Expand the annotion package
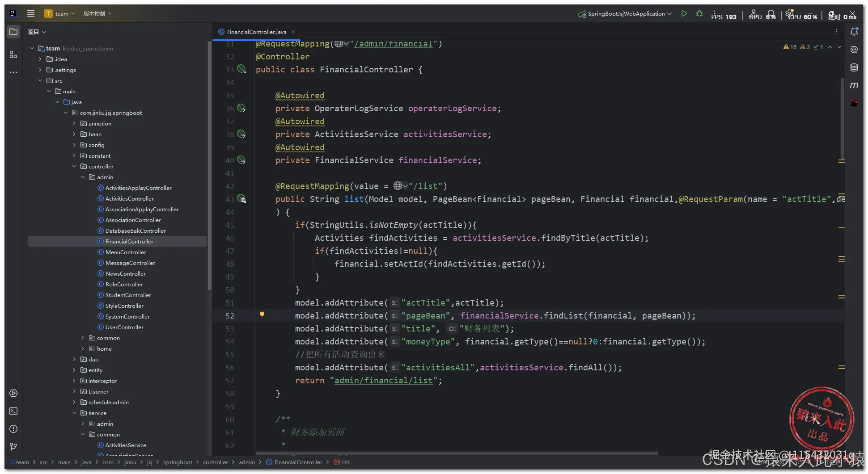 click(x=74, y=123)
